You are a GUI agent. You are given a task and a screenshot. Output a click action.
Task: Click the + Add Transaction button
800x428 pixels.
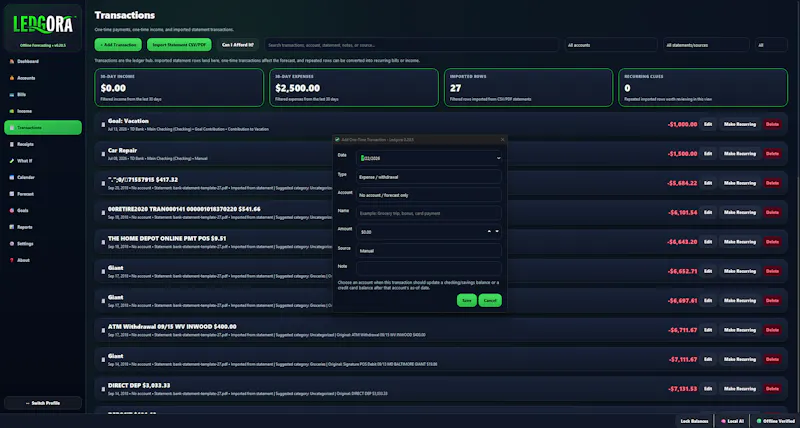pyautogui.click(x=118, y=45)
